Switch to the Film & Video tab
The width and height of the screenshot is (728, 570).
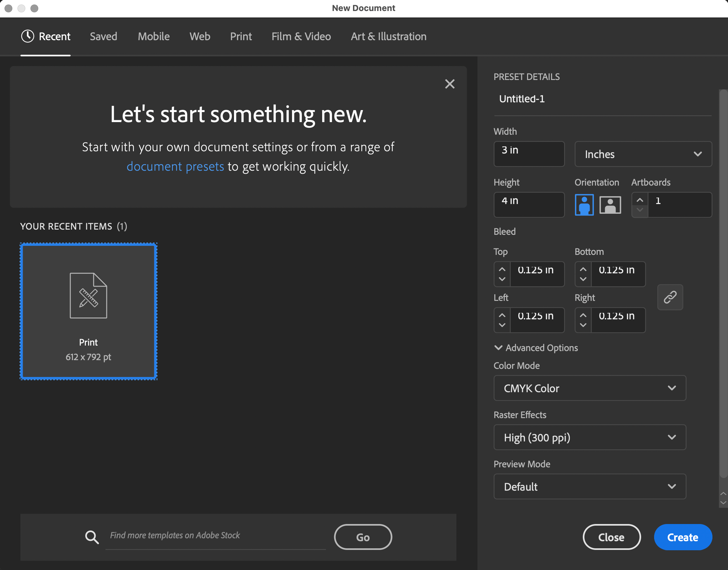[301, 36]
